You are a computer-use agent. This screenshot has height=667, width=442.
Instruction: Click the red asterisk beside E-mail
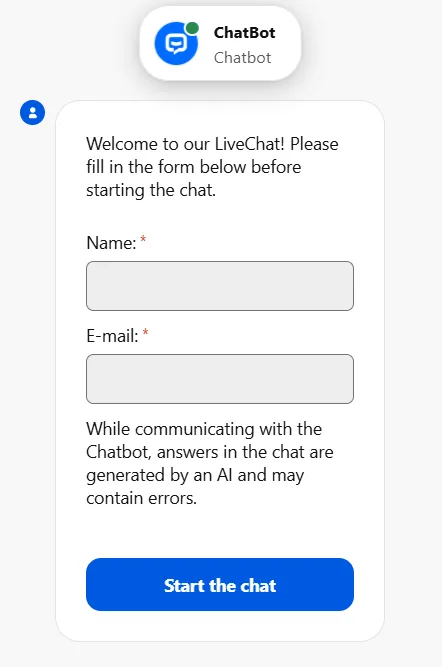[145, 332]
